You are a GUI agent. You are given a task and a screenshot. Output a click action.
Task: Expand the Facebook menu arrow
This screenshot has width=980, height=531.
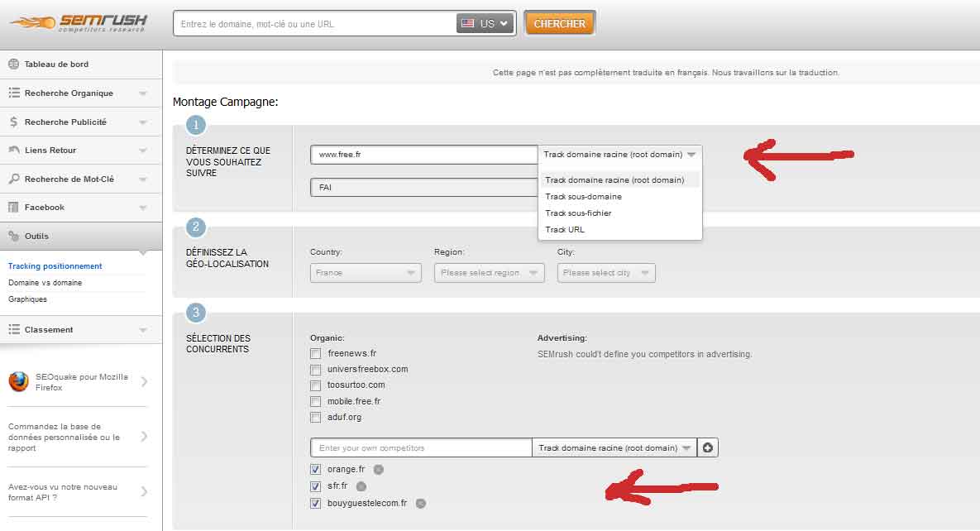pos(143,208)
